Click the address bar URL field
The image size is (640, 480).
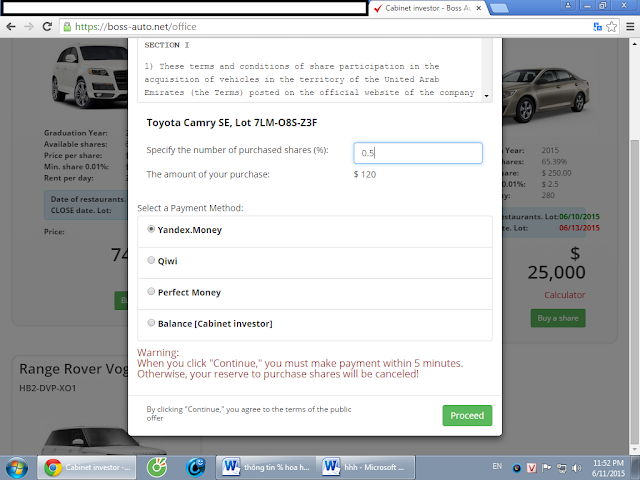(x=327, y=27)
